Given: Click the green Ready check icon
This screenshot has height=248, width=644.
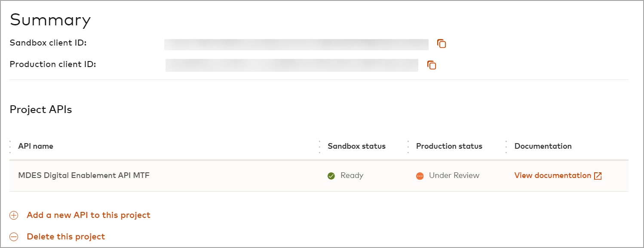Looking at the screenshot, I should pyautogui.click(x=331, y=176).
